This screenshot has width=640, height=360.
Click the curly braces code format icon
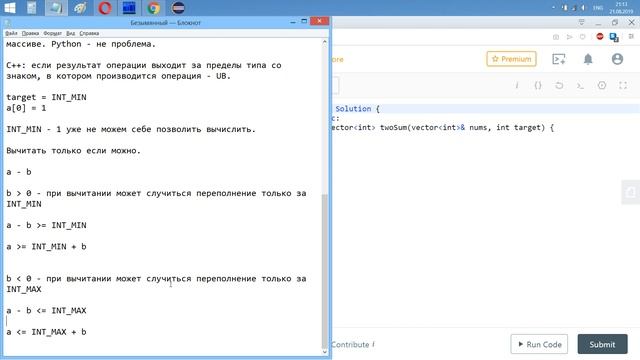538,85
